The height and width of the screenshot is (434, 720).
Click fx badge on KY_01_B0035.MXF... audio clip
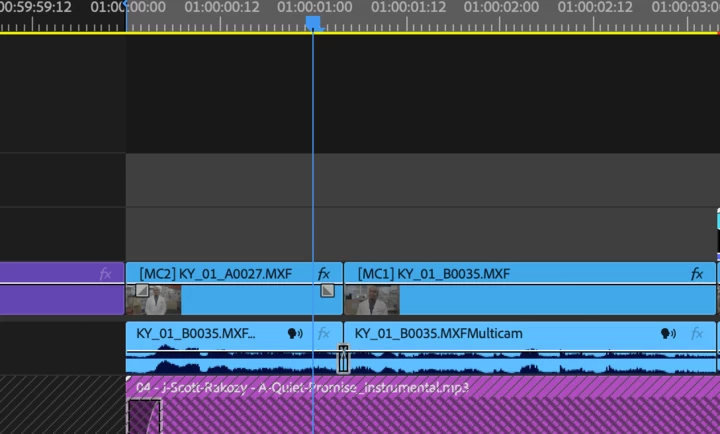pos(324,333)
